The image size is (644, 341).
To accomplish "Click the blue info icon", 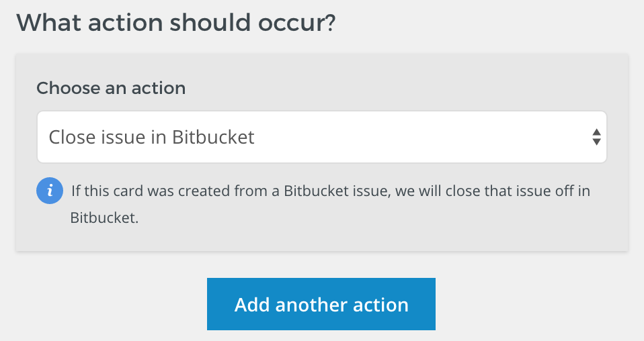I will (50, 191).
